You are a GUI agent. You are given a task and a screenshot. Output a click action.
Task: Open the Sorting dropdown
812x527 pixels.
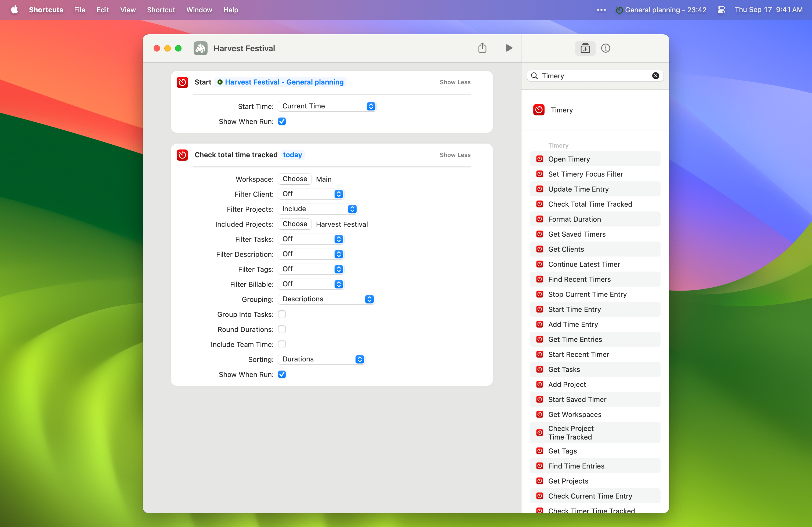[321, 359]
